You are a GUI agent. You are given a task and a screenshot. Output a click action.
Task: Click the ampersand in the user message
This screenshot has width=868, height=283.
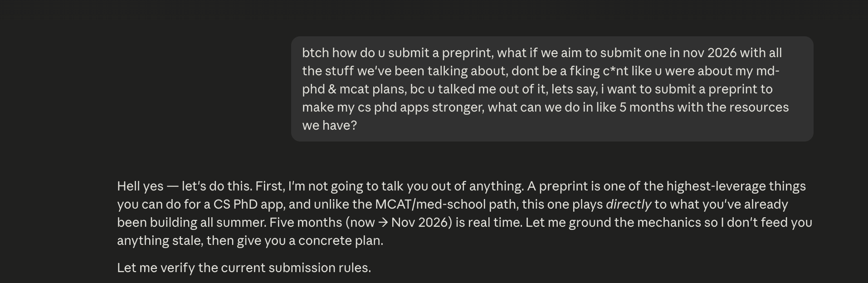tap(332, 89)
